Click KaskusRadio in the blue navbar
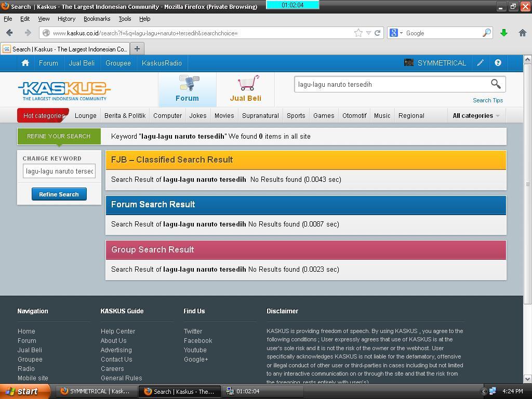The height and width of the screenshot is (399, 532). click(x=162, y=63)
